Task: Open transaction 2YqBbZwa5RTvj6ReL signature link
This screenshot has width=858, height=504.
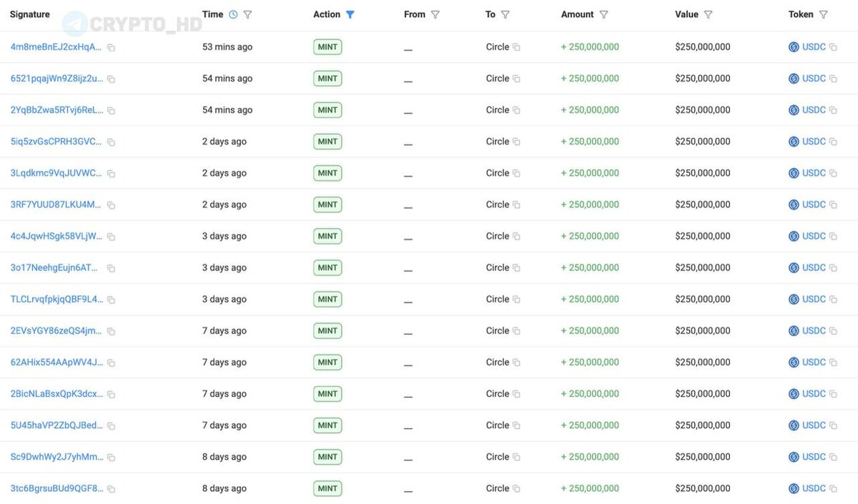Action: tap(56, 110)
